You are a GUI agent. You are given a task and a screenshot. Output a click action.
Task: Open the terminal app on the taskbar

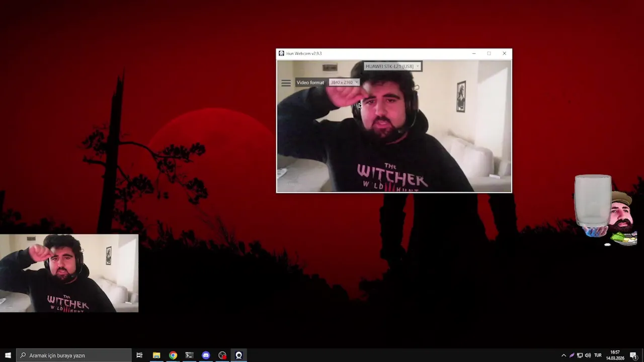pos(189,355)
